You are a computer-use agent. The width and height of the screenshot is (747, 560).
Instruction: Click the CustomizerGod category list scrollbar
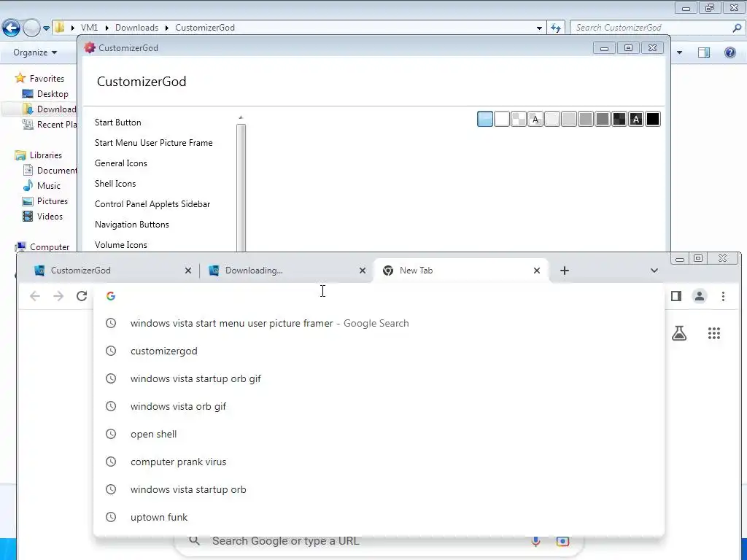pyautogui.click(x=241, y=187)
